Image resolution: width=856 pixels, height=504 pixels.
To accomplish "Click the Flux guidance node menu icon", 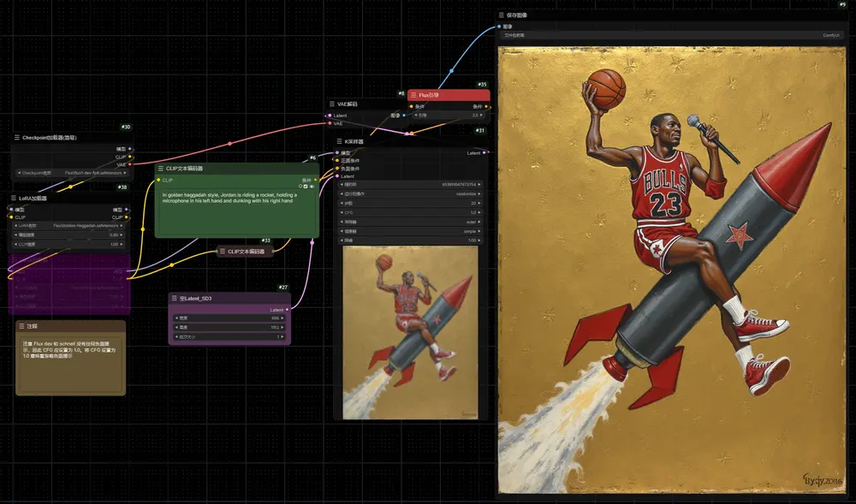I will 413,95.
